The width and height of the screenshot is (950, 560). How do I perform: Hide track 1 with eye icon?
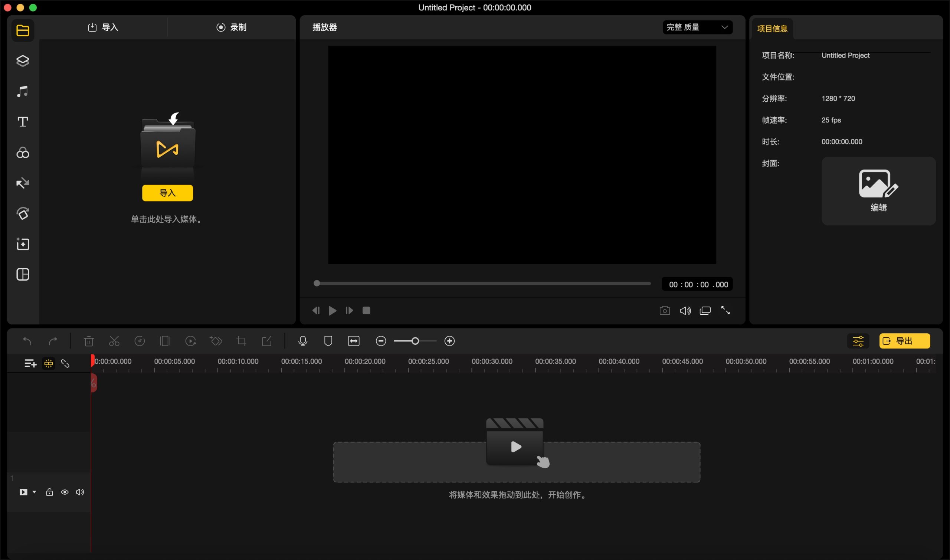pyautogui.click(x=65, y=492)
